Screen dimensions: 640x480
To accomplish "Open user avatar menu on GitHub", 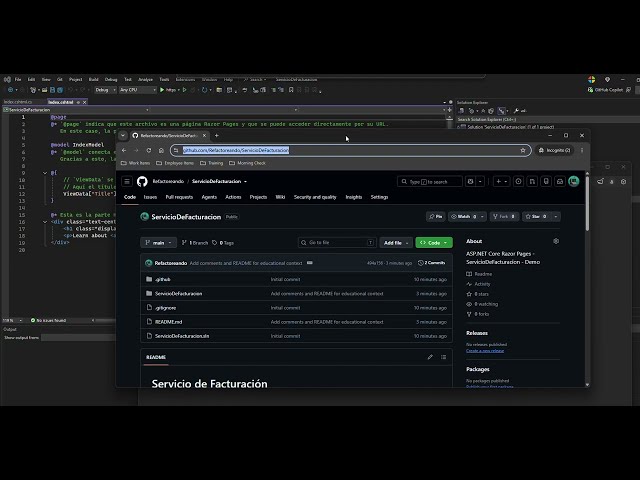I will (x=574, y=181).
